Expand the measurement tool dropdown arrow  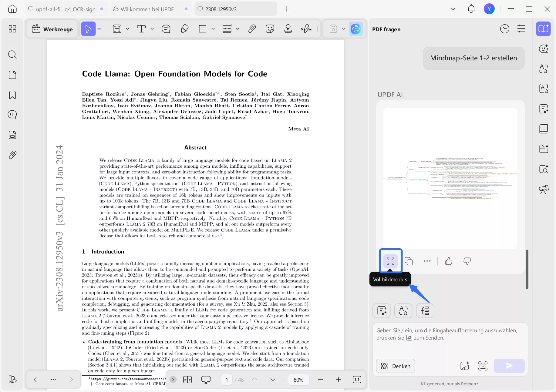pyautogui.click(x=238, y=29)
